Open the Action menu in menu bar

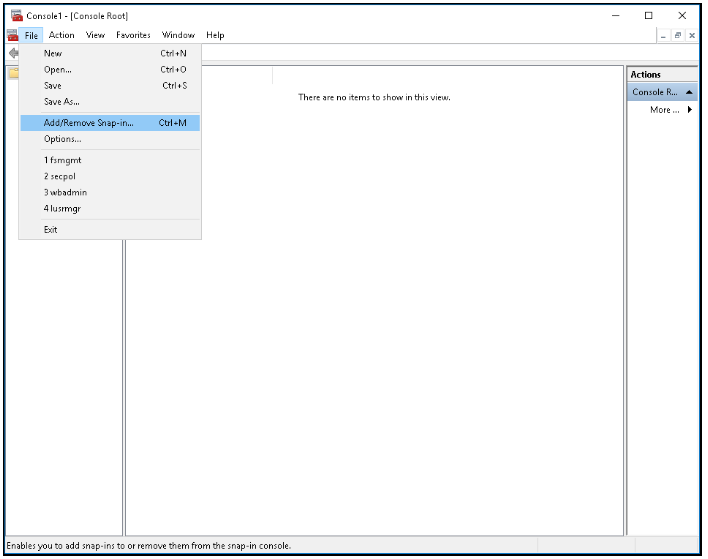[x=62, y=35]
